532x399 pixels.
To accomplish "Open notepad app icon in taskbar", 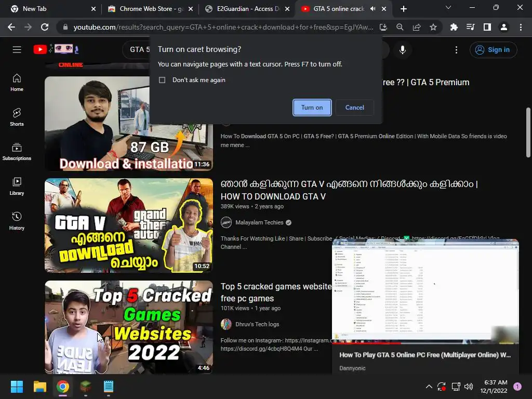I will click(x=108, y=387).
